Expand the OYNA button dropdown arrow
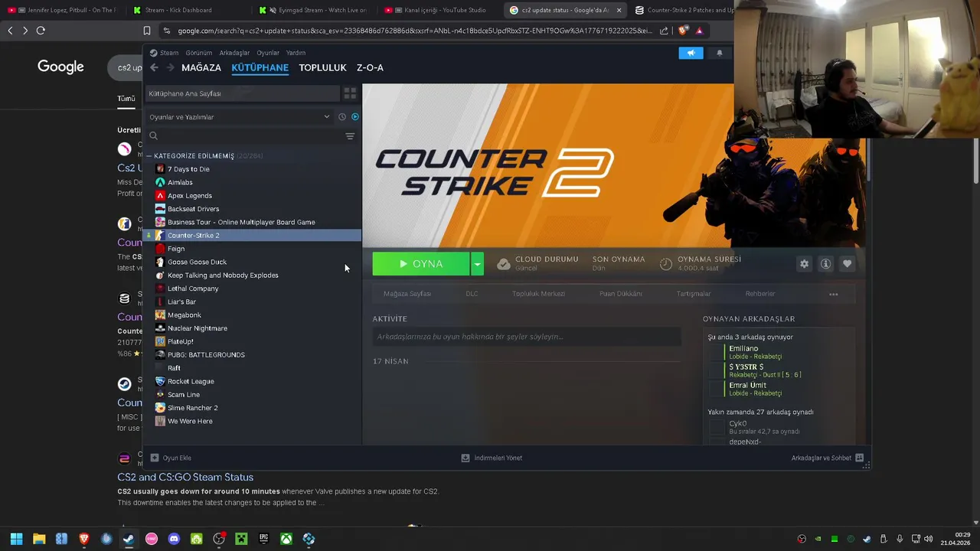This screenshot has height=551, width=980. [477, 264]
